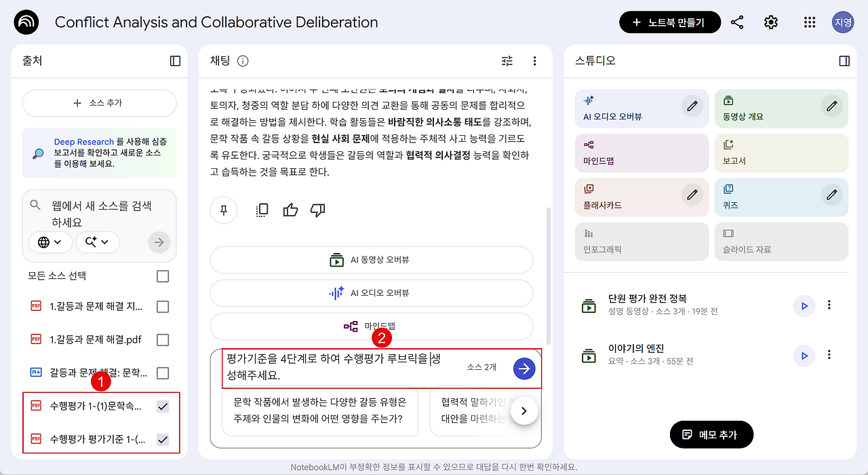Open settings gear icon

click(x=771, y=22)
